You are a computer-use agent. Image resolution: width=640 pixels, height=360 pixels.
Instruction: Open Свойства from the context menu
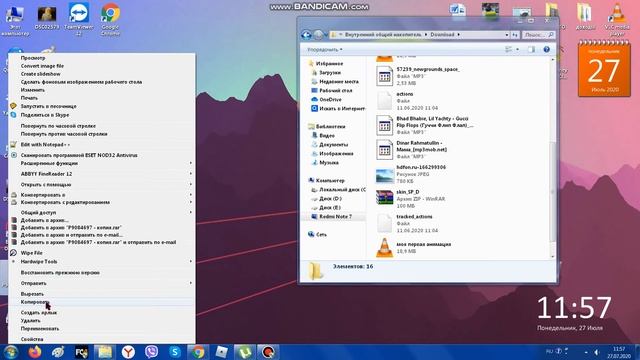click(101, 339)
